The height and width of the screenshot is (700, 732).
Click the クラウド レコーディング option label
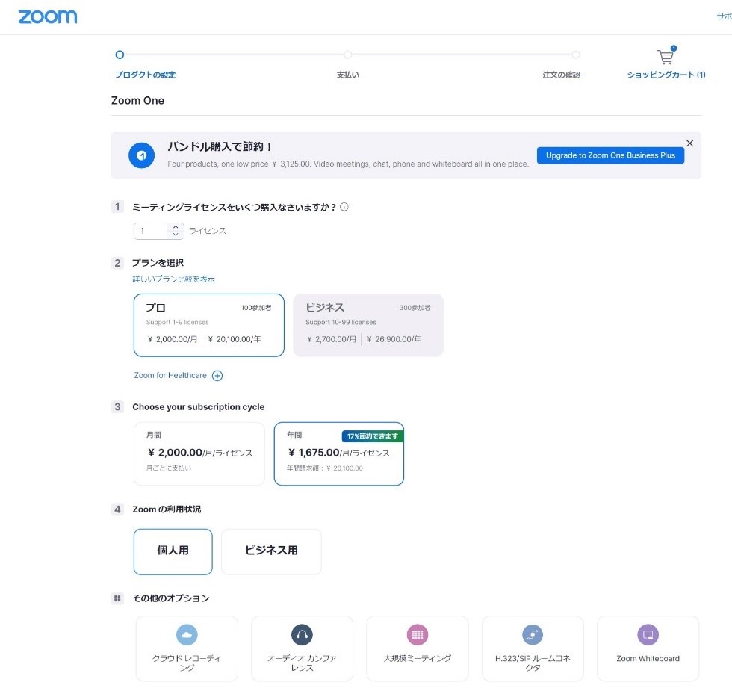pyautogui.click(x=187, y=663)
